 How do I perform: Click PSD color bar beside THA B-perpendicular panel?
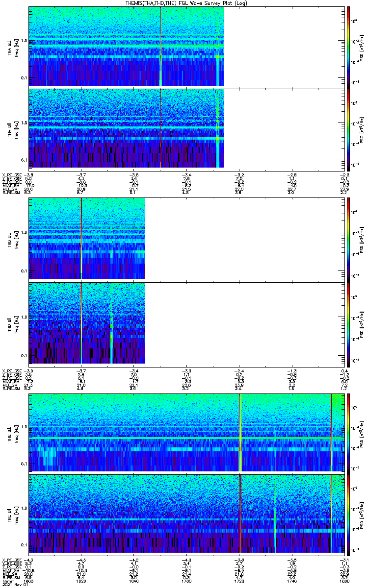pyautogui.click(x=348, y=47)
